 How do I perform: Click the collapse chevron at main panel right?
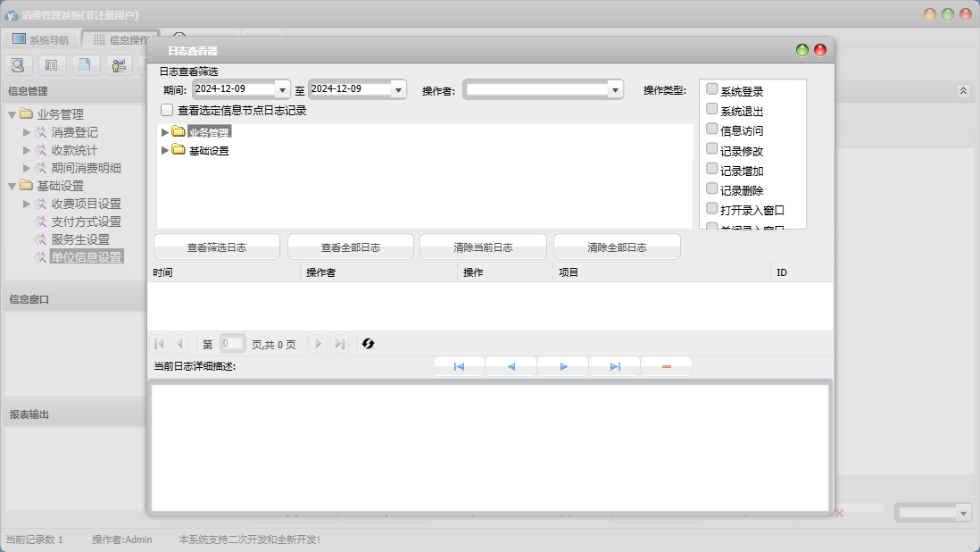[963, 91]
